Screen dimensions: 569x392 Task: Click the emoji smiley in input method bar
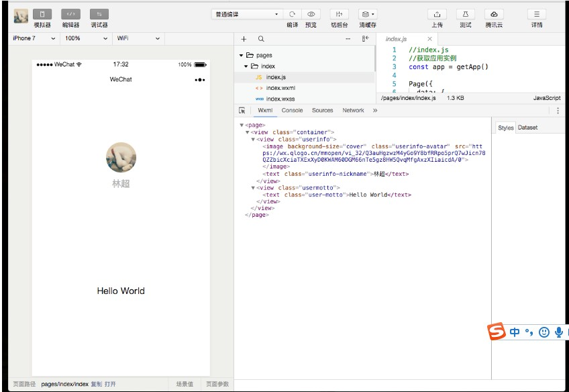[x=544, y=332]
